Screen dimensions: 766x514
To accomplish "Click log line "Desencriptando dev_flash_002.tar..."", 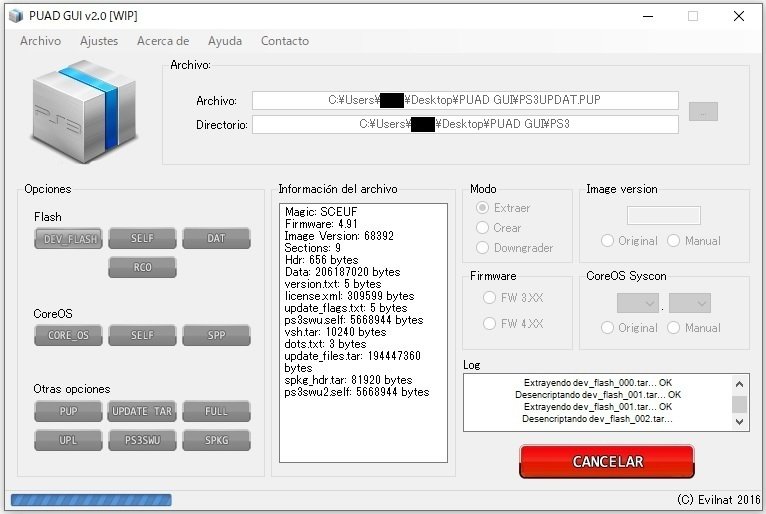I will (597, 419).
